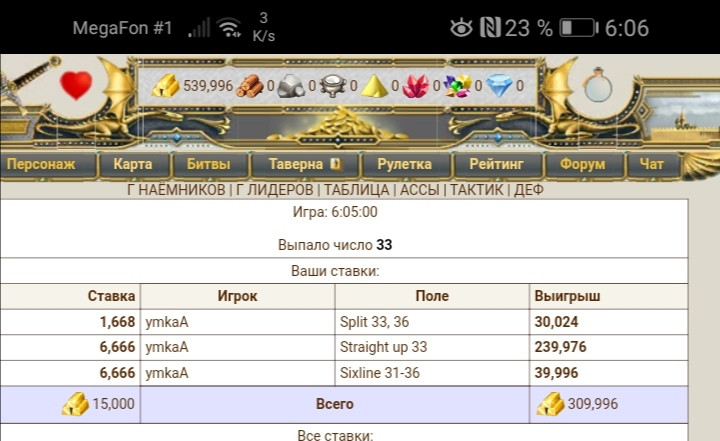Screen dimensions: 720x441
Task: Open the Карта menu tab
Action: (133, 164)
